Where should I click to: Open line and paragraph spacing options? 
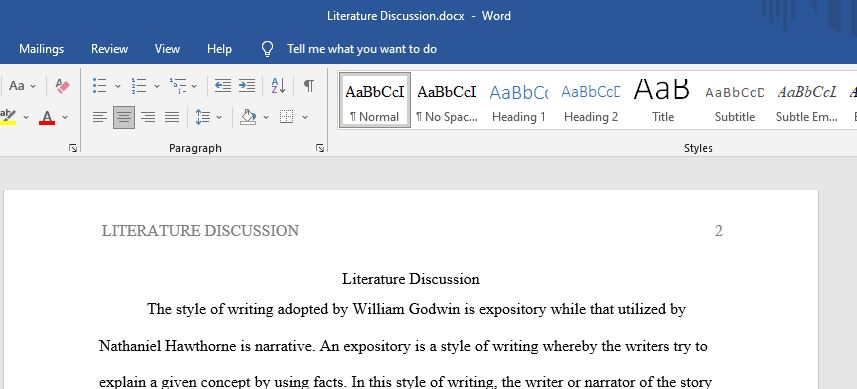[203, 117]
